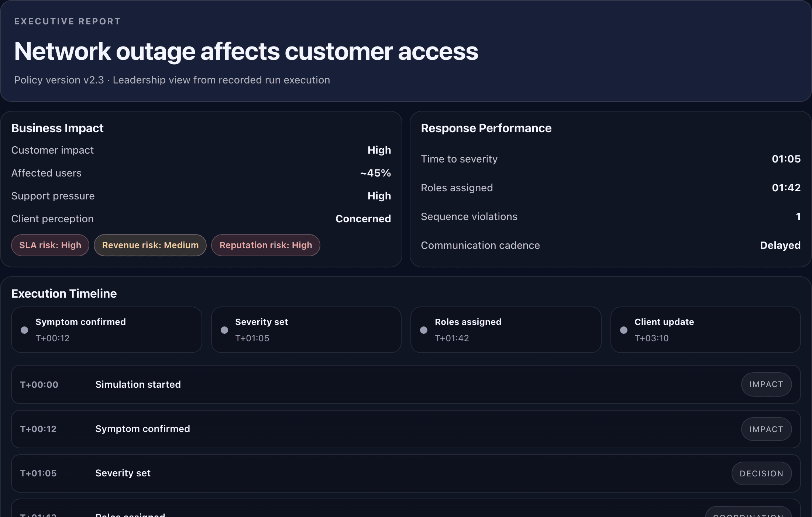Click the Client update milestone dot

tap(624, 330)
